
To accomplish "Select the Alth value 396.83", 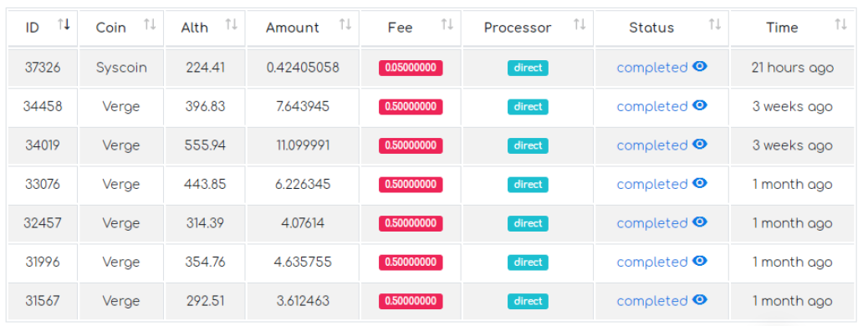I will [x=206, y=106].
